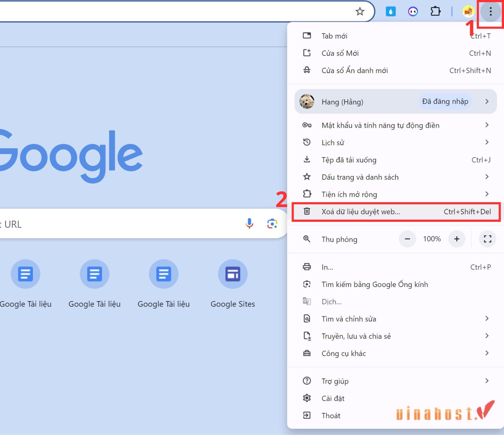Click the magnifier icon beside 'Thu phóng'
The width and height of the screenshot is (504, 436).
tap(307, 239)
